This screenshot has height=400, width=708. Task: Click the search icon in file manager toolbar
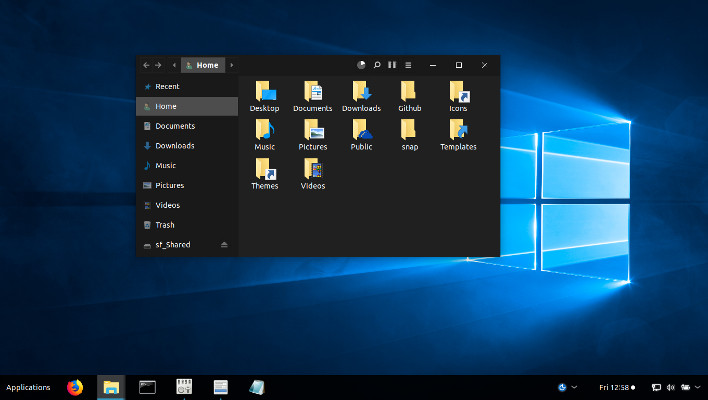[x=377, y=65]
